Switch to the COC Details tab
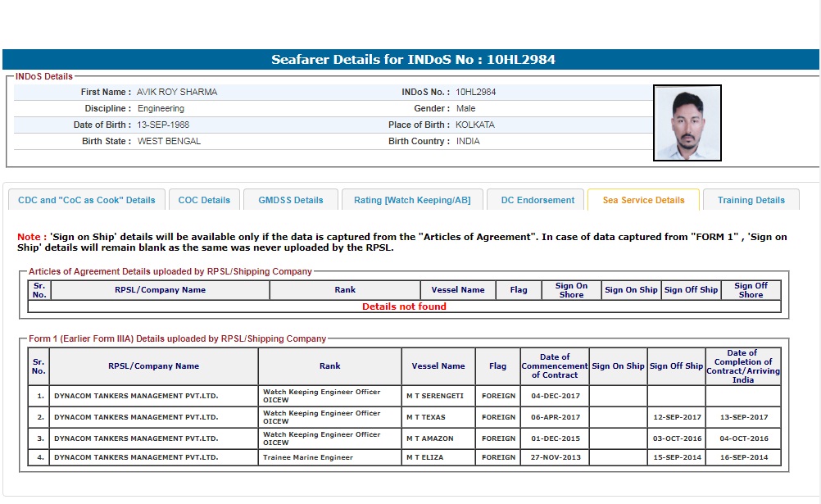821x504 pixels. point(205,200)
